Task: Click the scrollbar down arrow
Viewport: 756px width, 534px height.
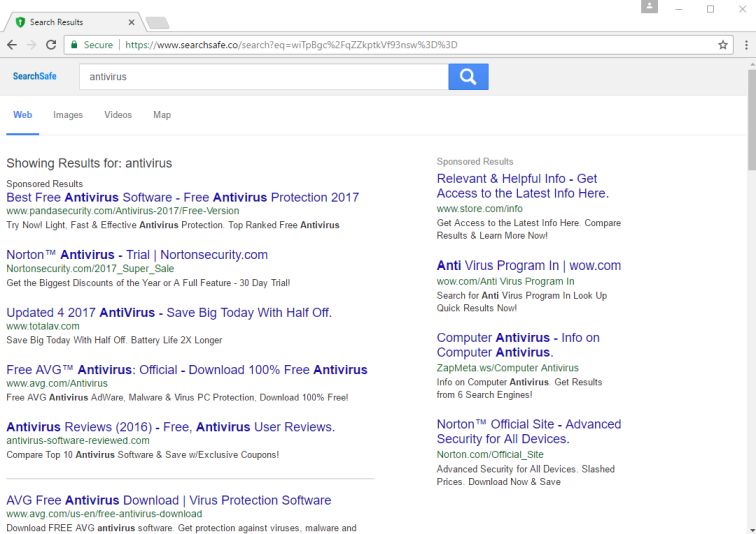Action: [752, 531]
